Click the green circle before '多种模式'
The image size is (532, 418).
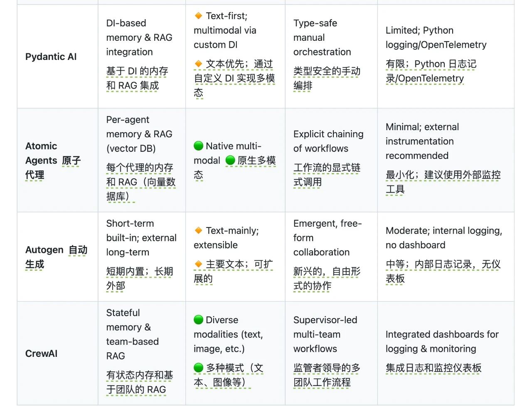click(x=198, y=368)
